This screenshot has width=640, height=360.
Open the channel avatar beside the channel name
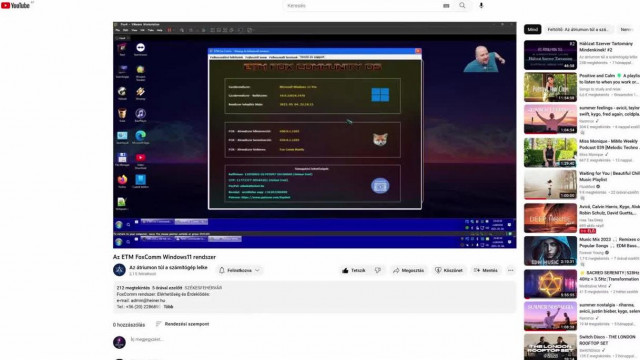119,270
